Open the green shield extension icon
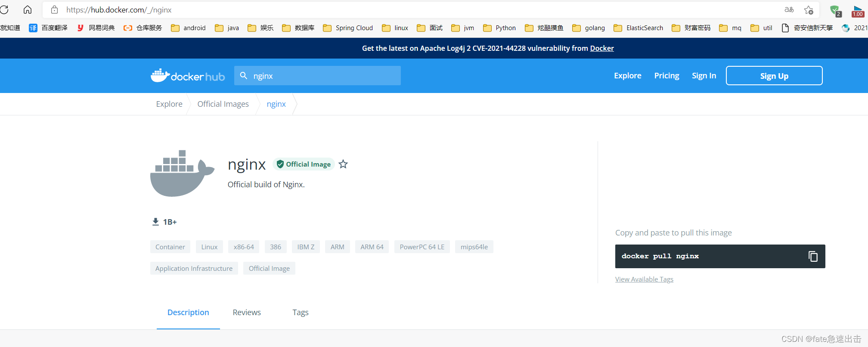The height and width of the screenshot is (347, 868). pyautogui.click(x=836, y=10)
